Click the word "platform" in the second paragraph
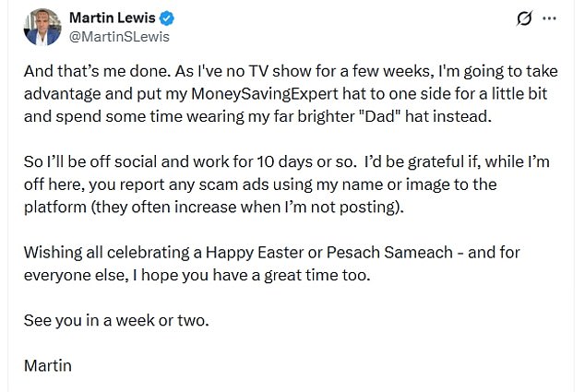This screenshot has width=585, height=392. click(x=54, y=208)
